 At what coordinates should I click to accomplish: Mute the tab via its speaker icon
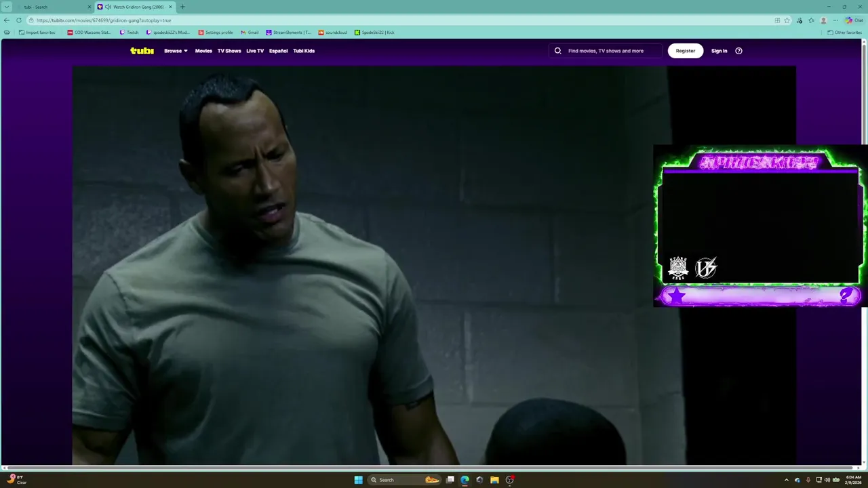[x=108, y=7]
